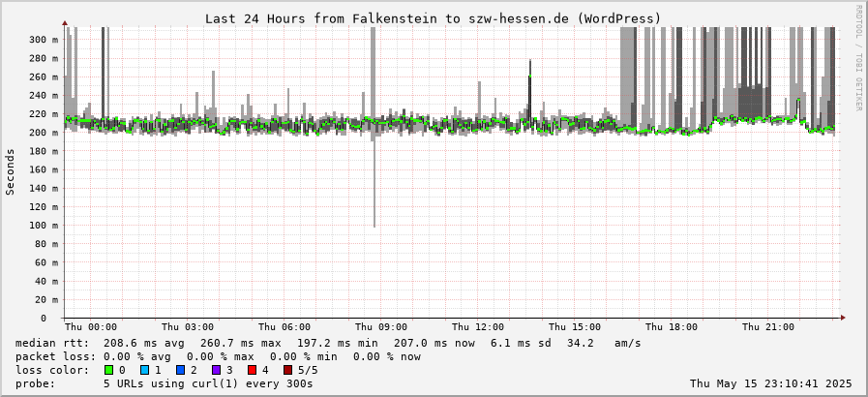Click the dark red 5/5 loss swatch
Viewport: 868px width, 397px height.
287,370
